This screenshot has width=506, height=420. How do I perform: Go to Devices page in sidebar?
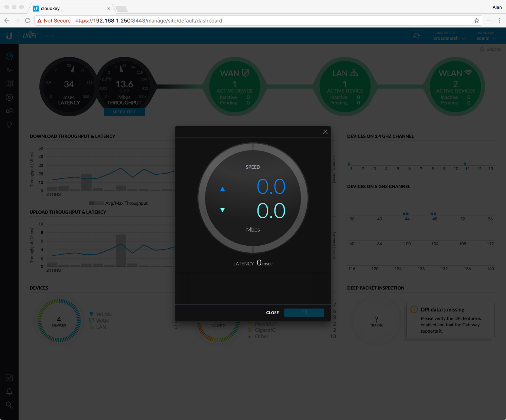pyautogui.click(x=9, y=97)
